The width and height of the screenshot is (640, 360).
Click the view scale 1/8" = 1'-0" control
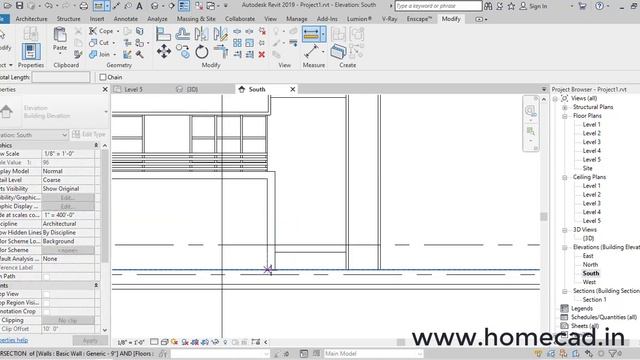(x=131, y=342)
